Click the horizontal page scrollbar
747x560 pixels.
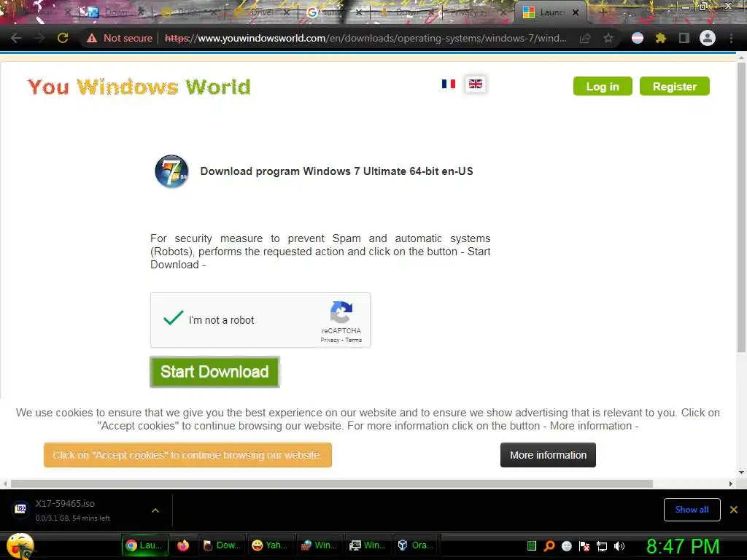click(332, 483)
